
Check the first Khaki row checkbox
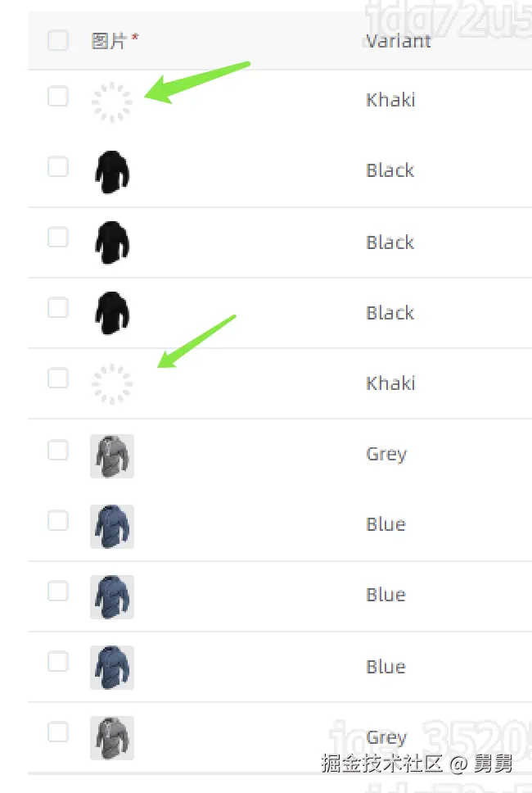(58, 97)
